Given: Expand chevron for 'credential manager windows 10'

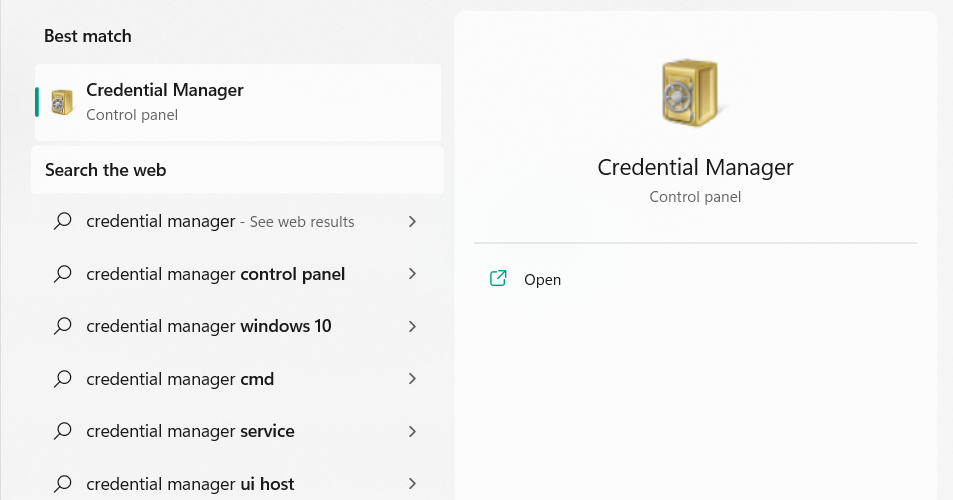Looking at the screenshot, I should 412,326.
